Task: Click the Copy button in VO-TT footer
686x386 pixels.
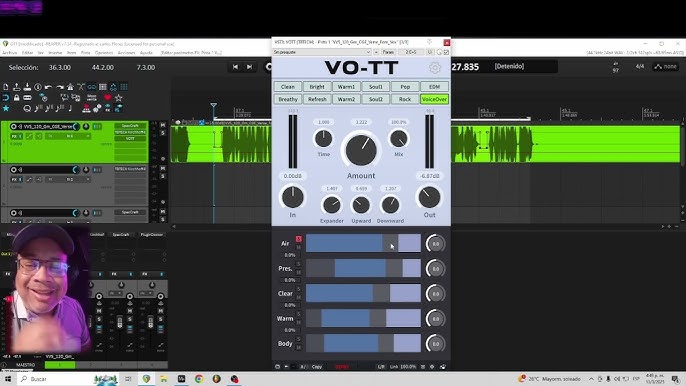Action: (x=317, y=367)
